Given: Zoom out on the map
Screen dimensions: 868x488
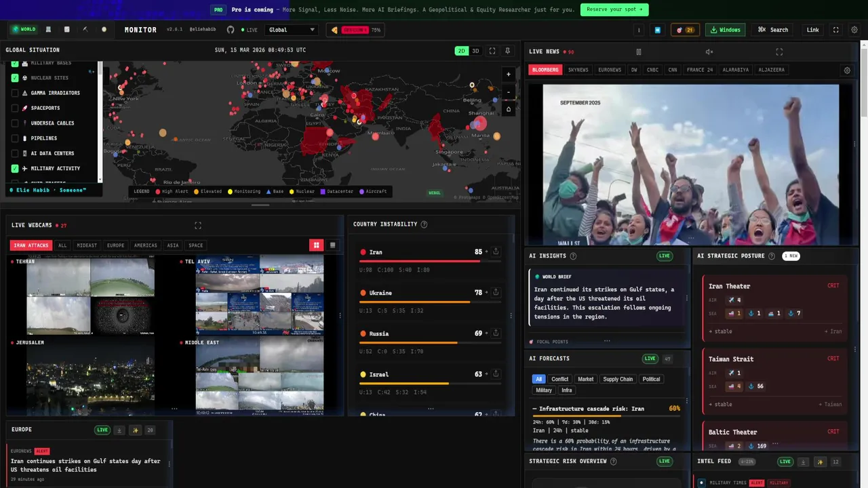Looking at the screenshot, I should click(x=509, y=92).
